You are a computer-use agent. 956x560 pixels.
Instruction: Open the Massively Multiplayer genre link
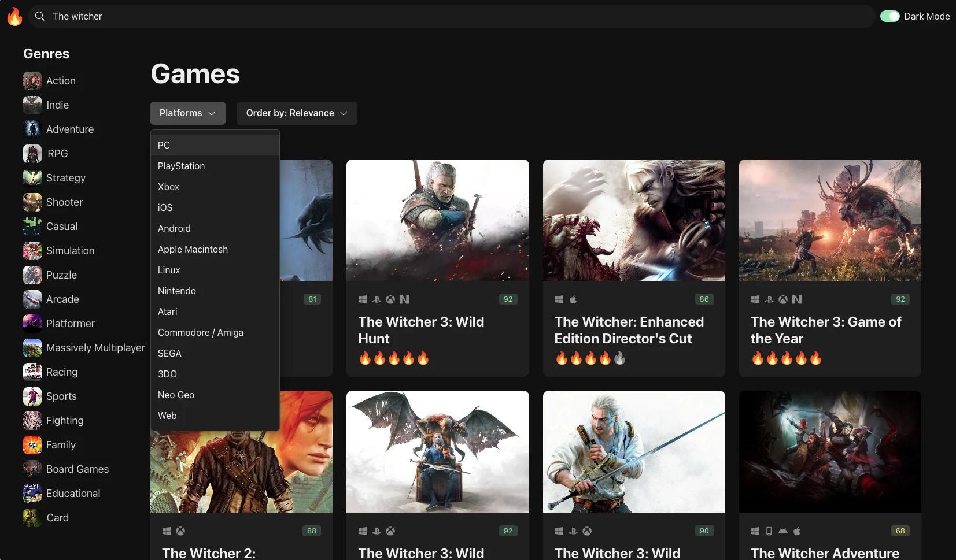(95, 348)
